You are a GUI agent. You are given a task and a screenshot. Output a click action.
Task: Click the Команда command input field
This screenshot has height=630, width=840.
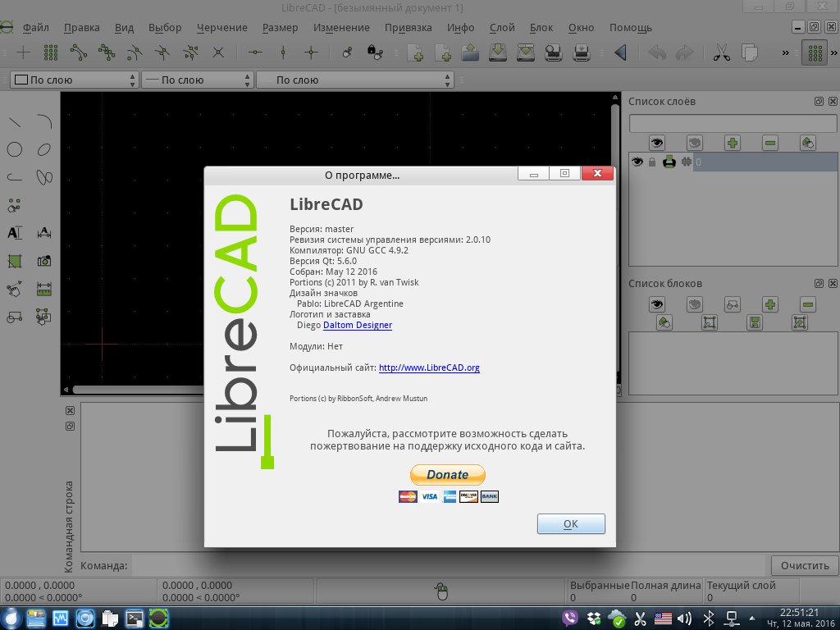pyautogui.click(x=450, y=566)
